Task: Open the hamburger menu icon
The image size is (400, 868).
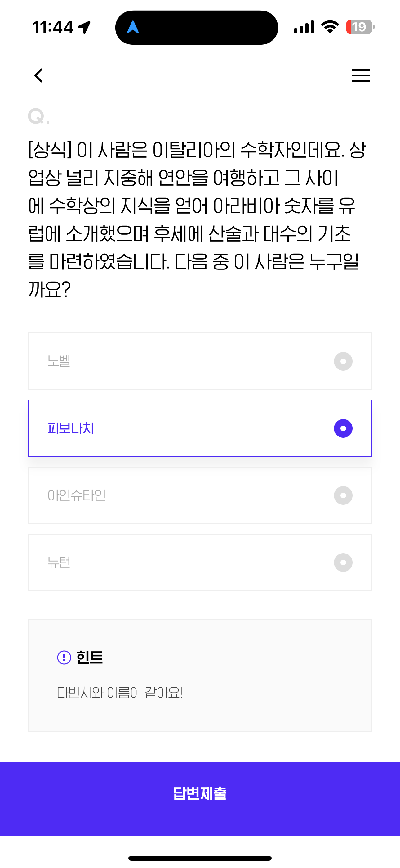Action: tap(361, 75)
